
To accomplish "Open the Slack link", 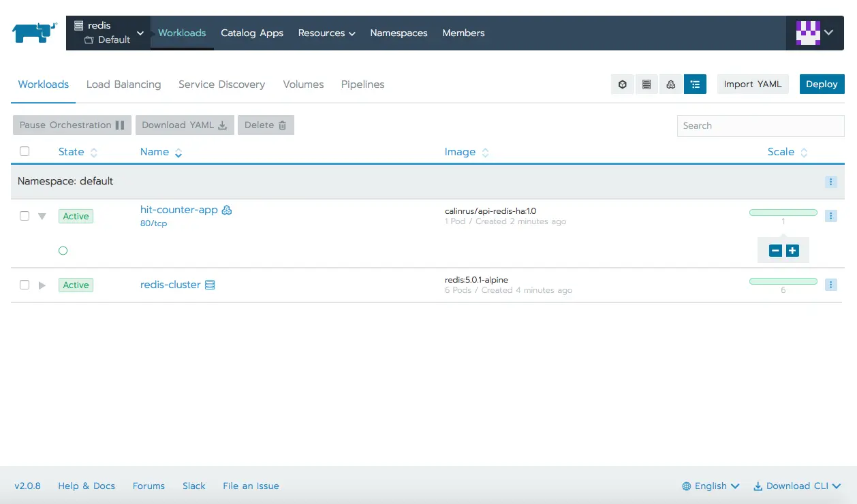I will coord(194,486).
